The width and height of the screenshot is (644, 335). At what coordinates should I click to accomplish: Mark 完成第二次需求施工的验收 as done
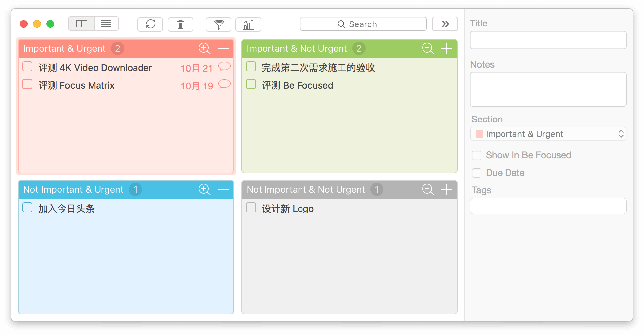[251, 67]
